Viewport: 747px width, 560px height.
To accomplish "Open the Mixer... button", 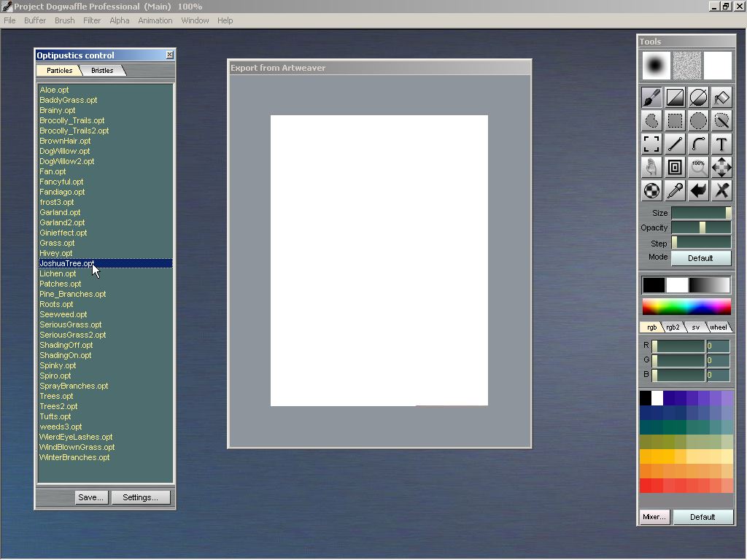I will coord(654,517).
